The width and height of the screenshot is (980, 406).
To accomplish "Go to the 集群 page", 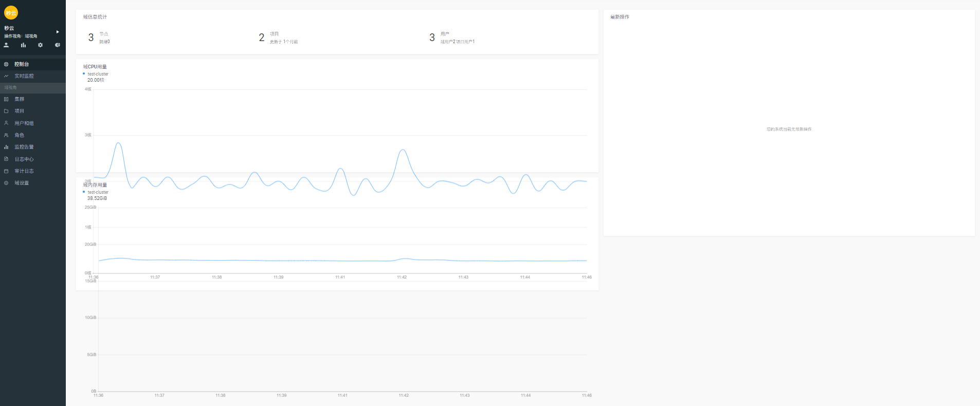I will (x=19, y=99).
